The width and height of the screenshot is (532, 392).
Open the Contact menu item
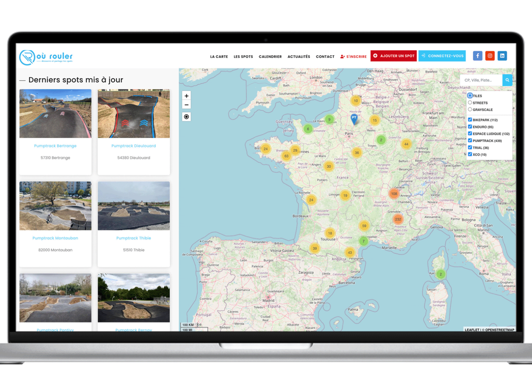325,57
